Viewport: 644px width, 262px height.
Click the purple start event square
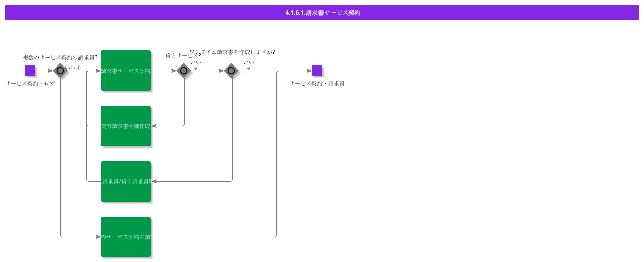[30, 71]
